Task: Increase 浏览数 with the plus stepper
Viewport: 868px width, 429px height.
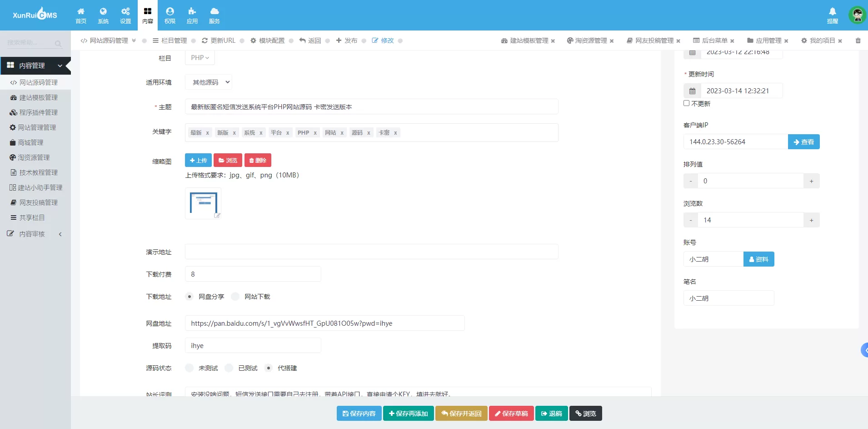Action: point(812,220)
